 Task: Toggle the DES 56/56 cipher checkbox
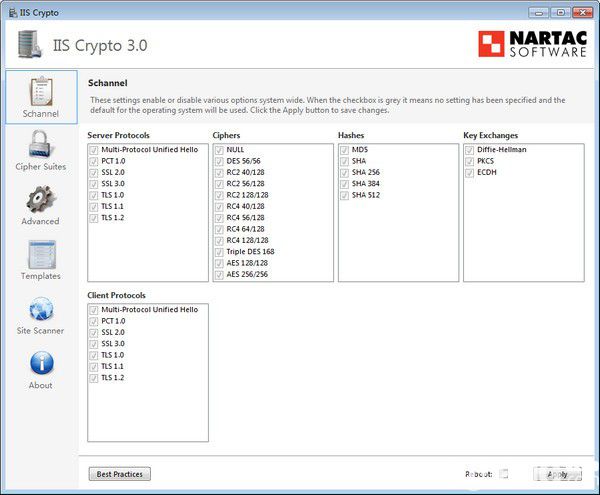point(219,161)
